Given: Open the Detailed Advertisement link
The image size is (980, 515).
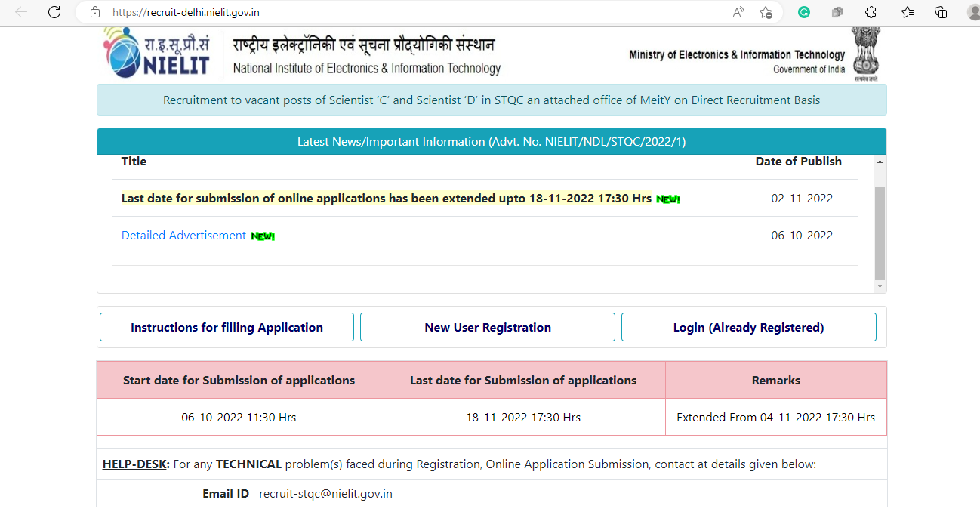Looking at the screenshot, I should [183, 236].
